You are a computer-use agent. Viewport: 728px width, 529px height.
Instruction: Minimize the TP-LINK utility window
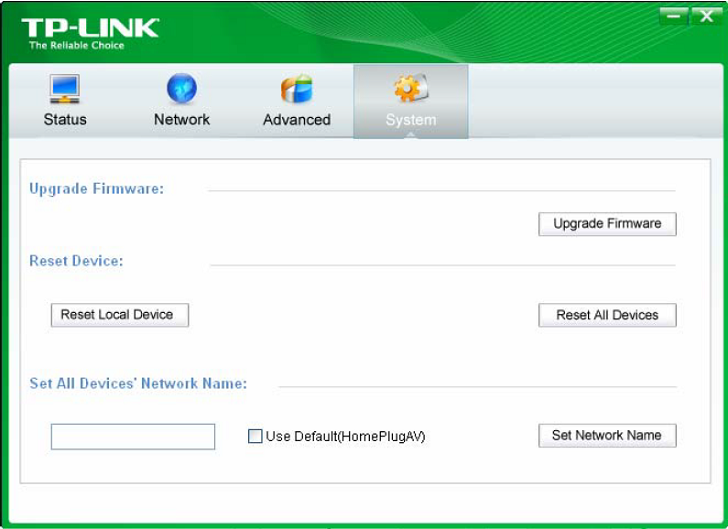[x=675, y=16]
